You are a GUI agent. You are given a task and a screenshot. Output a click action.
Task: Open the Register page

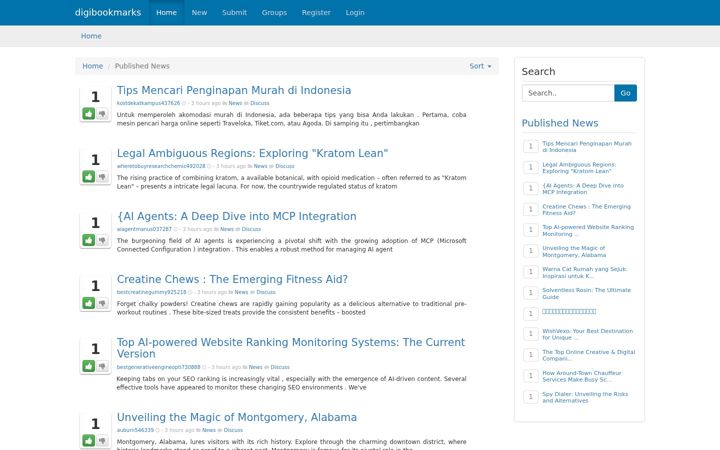(x=316, y=12)
